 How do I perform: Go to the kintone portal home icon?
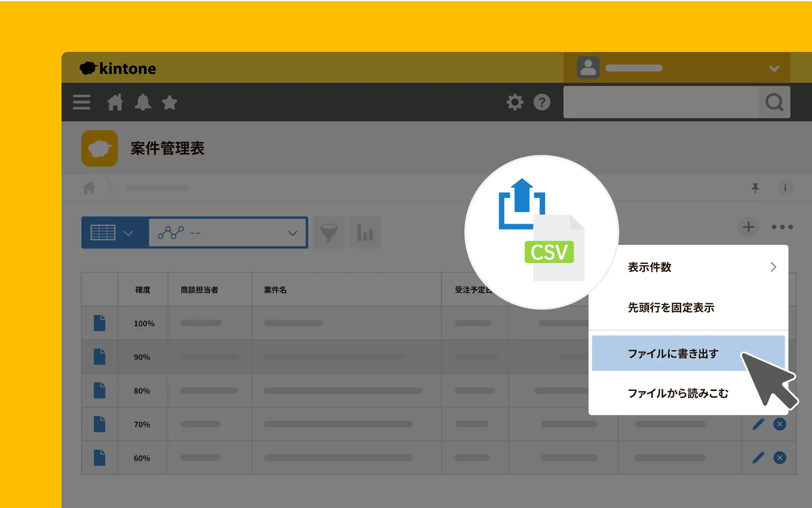point(115,102)
